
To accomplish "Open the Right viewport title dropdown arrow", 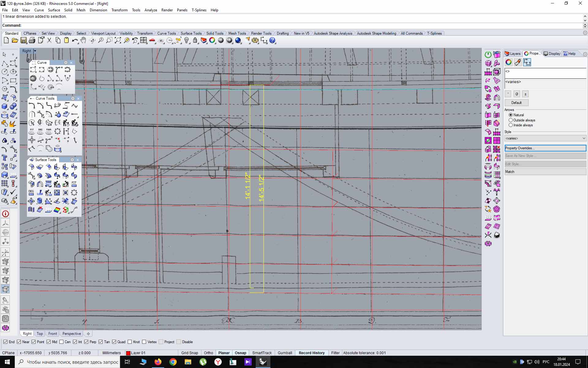I will (x=35, y=51).
